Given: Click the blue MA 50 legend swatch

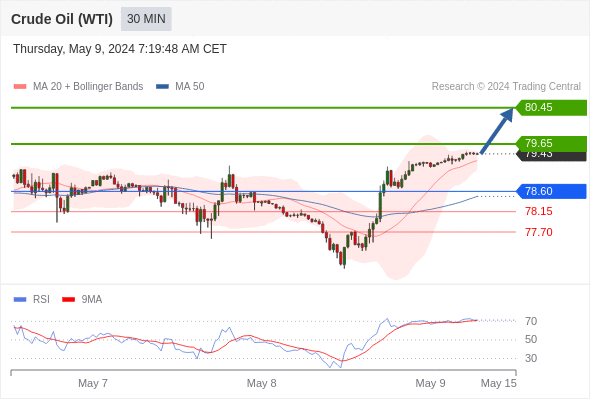Looking at the screenshot, I should (162, 87).
